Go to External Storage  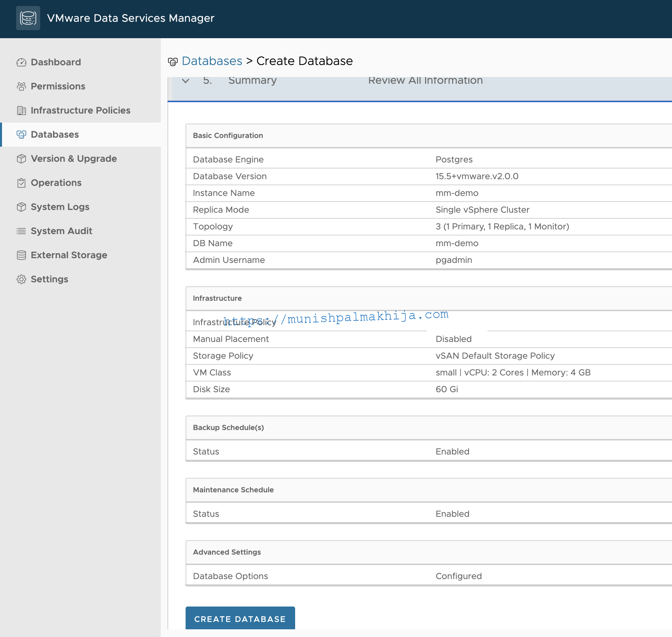point(80,255)
